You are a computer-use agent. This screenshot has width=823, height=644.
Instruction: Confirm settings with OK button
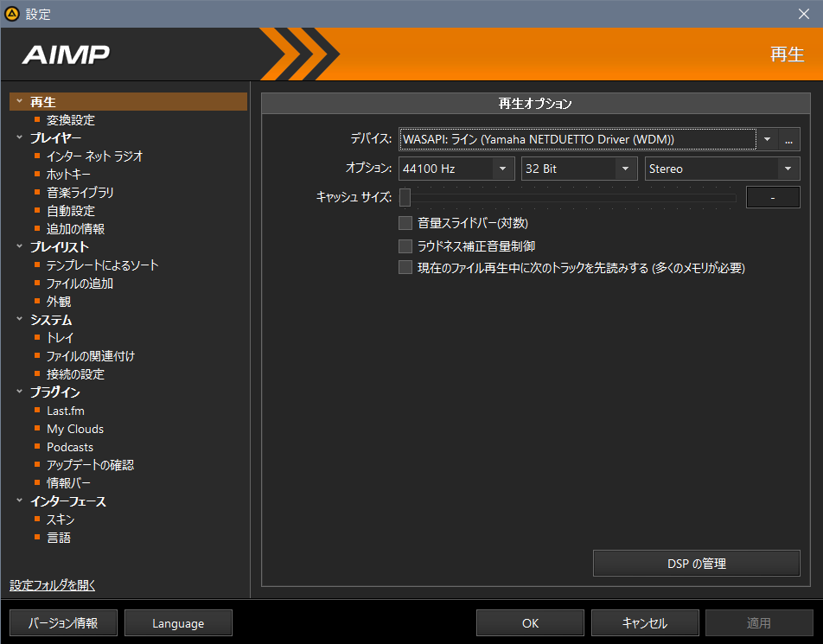point(530,623)
